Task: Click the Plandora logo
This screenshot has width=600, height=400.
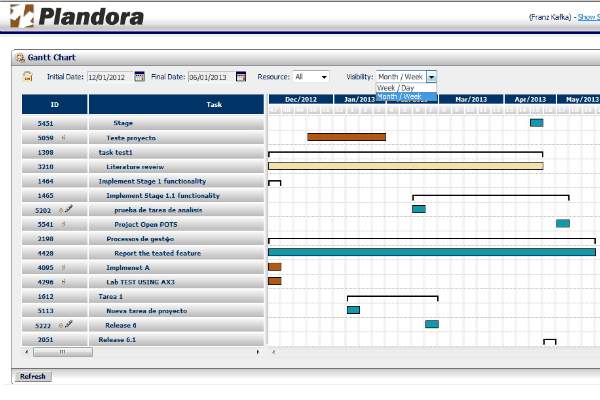Action: point(77,16)
